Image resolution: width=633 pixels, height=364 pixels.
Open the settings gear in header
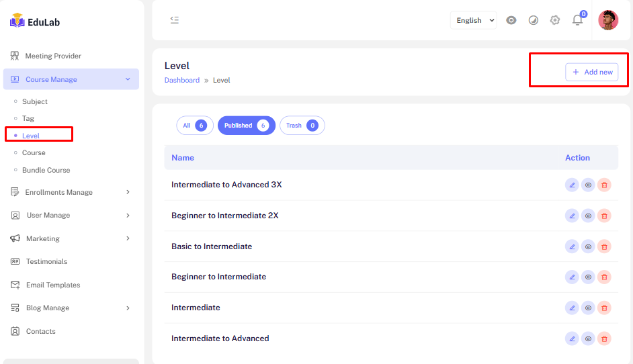[555, 20]
